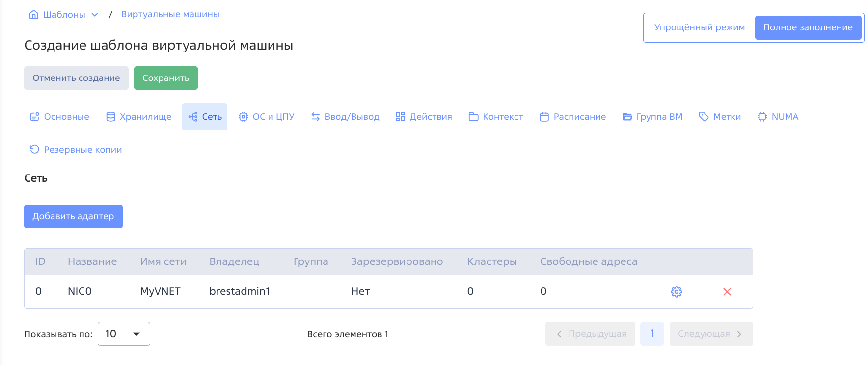
Task: Select page 1 in pagination
Action: pos(651,334)
